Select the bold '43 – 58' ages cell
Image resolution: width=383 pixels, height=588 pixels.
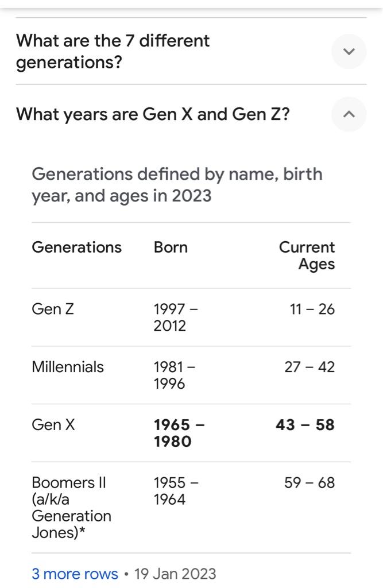coord(305,425)
